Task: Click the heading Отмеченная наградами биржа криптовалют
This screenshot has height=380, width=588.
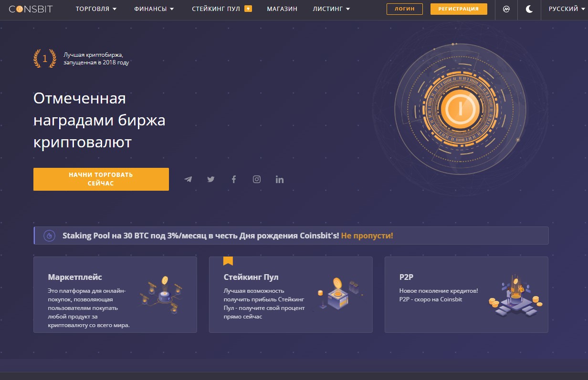Action: pyautogui.click(x=99, y=121)
